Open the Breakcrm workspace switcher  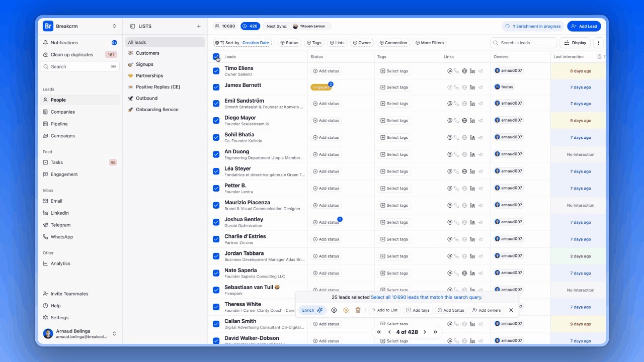(114, 26)
